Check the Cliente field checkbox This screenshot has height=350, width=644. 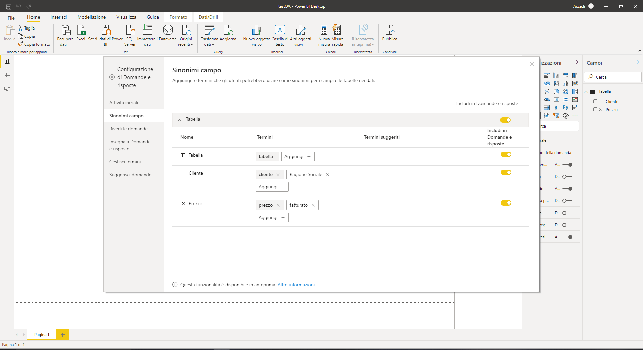coord(595,102)
